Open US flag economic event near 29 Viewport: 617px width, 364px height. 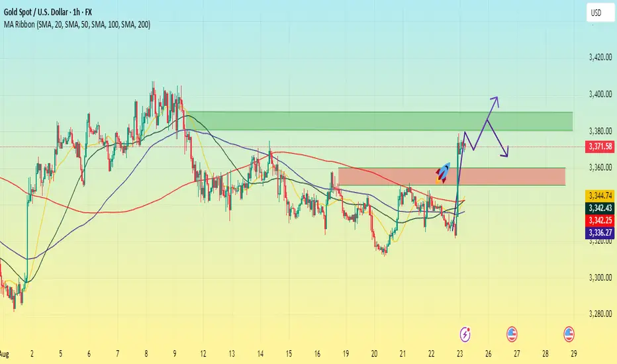tap(569, 334)
